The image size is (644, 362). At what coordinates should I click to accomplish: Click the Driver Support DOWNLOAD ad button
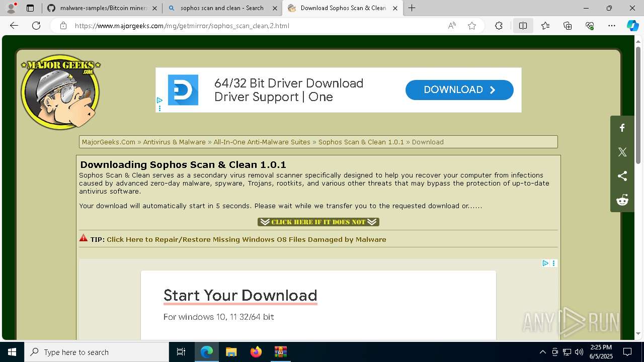[459, 89]
